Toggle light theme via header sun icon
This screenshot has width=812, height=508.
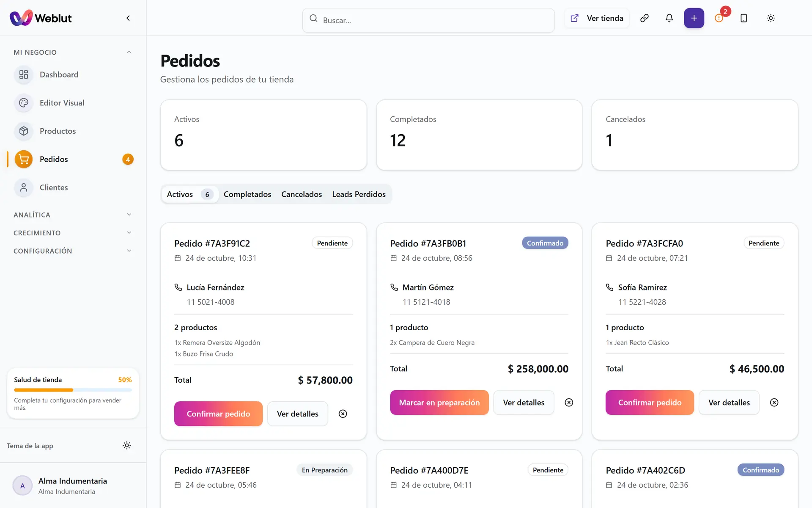pyautogui.click(x=771, y=18)
